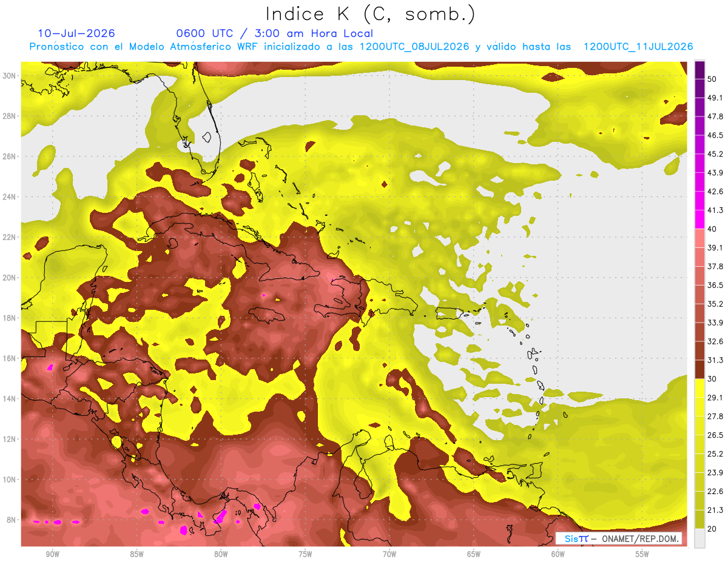
Task: Click the longitude label "65W"
Action: tap(474, 554)
